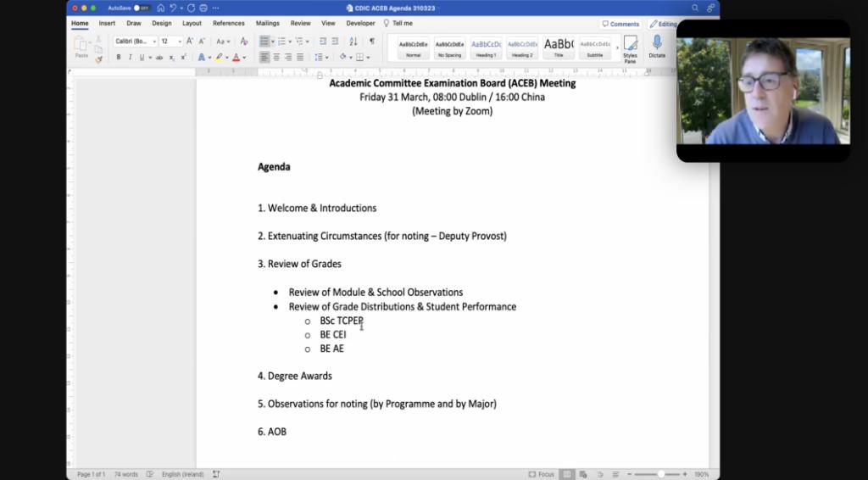This screenshot has height=480, width=868.
Task: Click the Comments button
Action: pyautogui.click(x=620, y=24)
